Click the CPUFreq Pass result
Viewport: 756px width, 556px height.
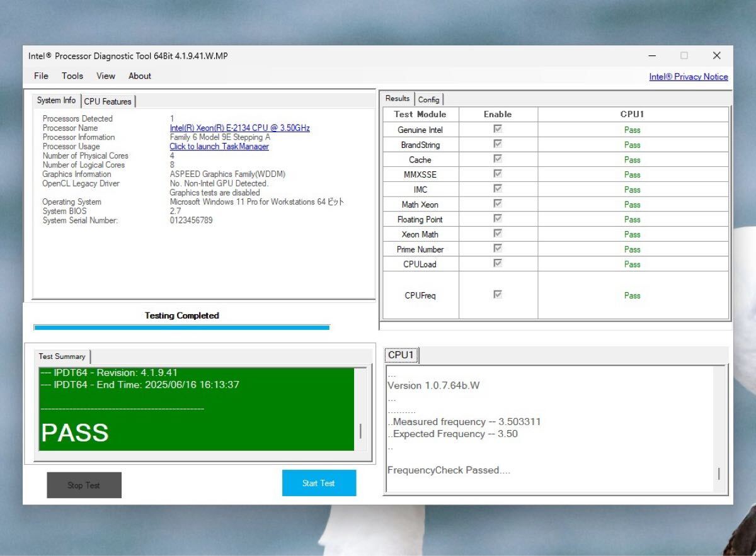(632, 295)
